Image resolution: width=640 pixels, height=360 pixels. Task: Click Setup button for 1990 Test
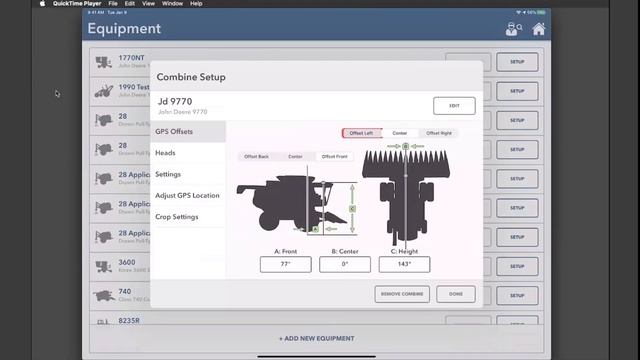(517, 91)
